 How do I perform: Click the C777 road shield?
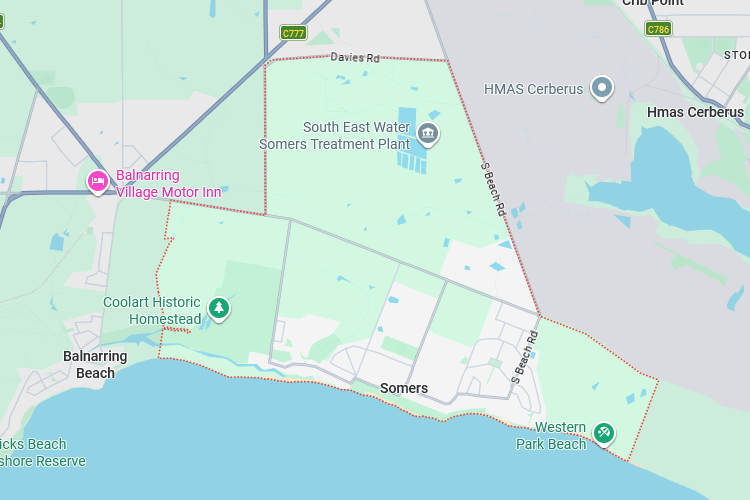[293, 33]
